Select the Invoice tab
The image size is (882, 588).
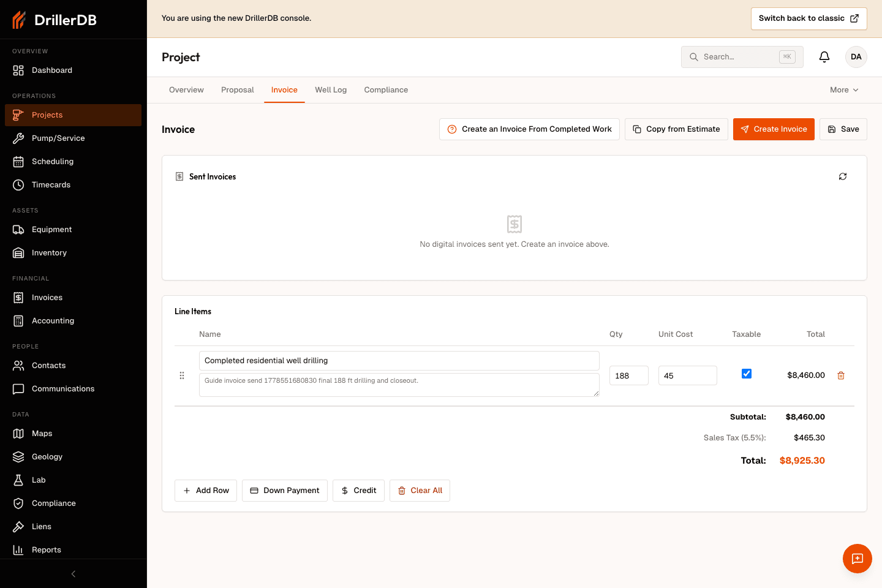click(x=284, y=90)
